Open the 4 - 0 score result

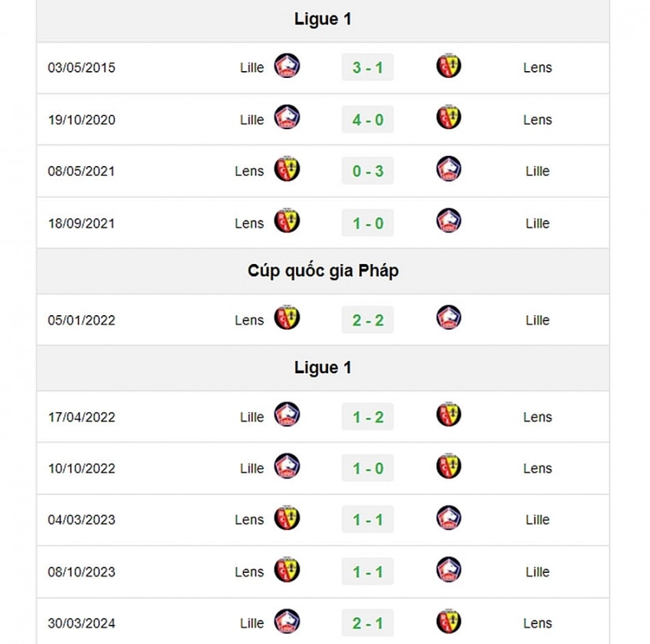click(368, 119)
